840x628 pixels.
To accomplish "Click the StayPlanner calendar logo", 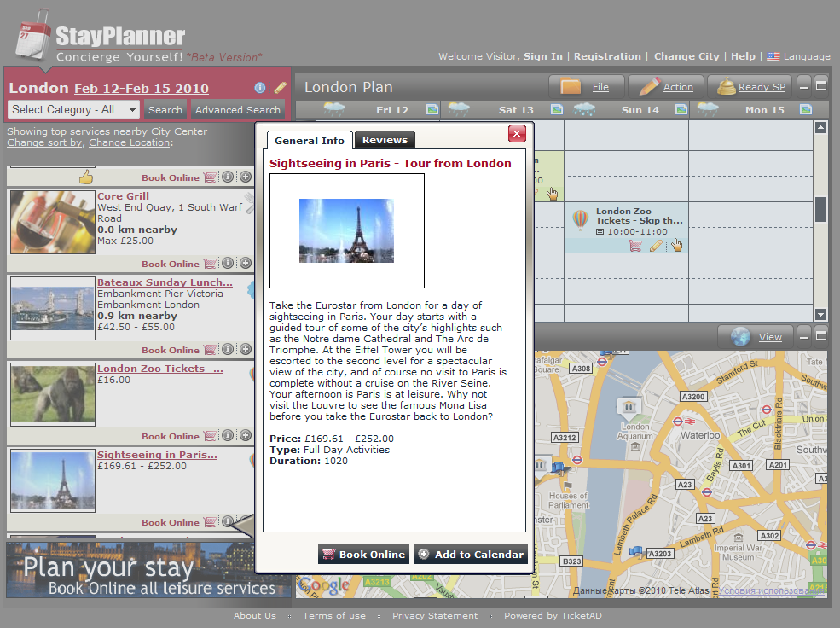I will click(x=33, y=37).
